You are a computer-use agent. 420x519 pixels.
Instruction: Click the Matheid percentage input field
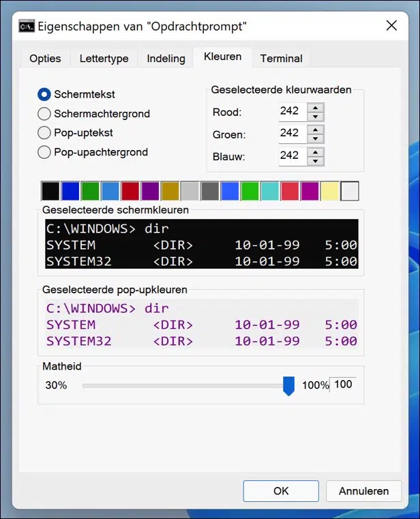(x=343, y=384)
